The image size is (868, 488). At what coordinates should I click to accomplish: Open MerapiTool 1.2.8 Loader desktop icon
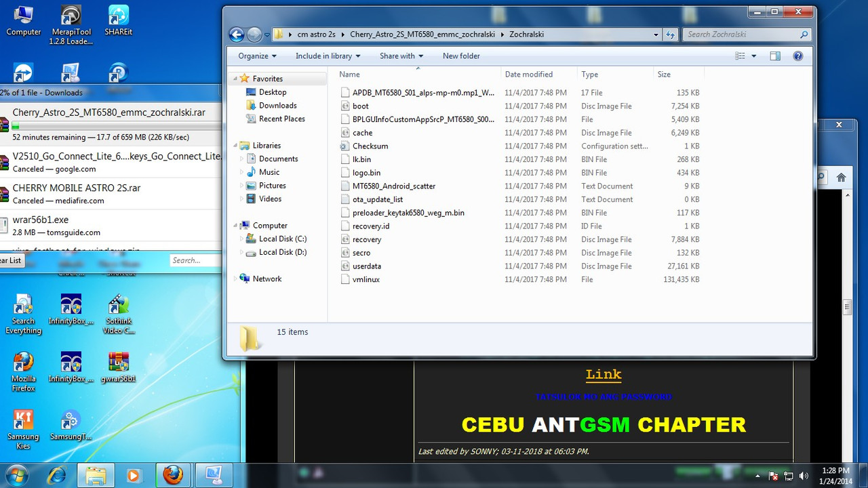tap(71, 25)
